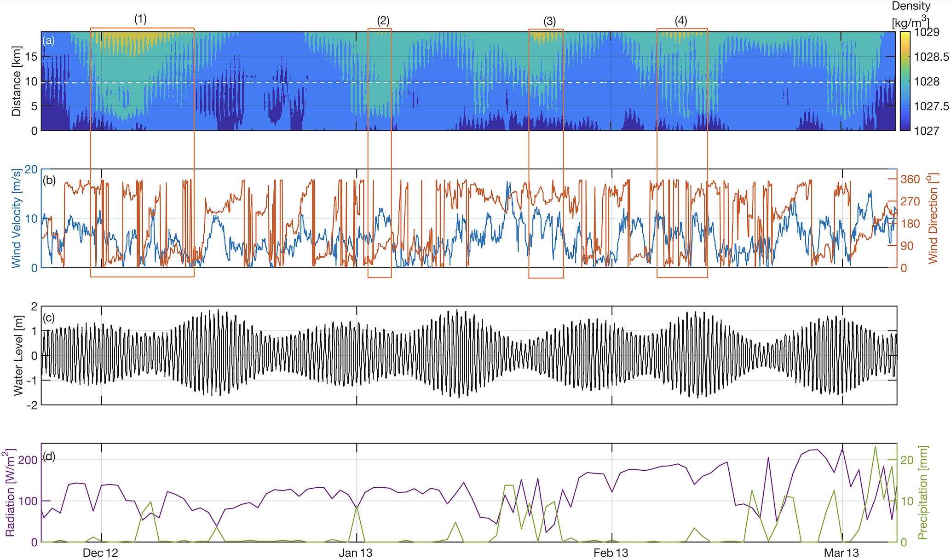
Task: Click the Wind Direction axis title
Action: pyautogui.click(x=933, y=219)
